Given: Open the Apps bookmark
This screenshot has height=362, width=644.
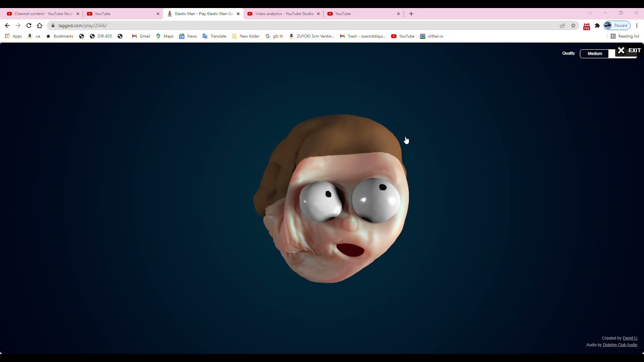Looking at the screenshot, I should tap(14, 36).
